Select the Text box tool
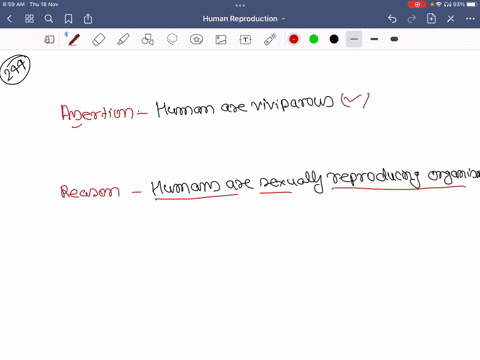This screenshot has height=360, width=480. pos(245,40)
